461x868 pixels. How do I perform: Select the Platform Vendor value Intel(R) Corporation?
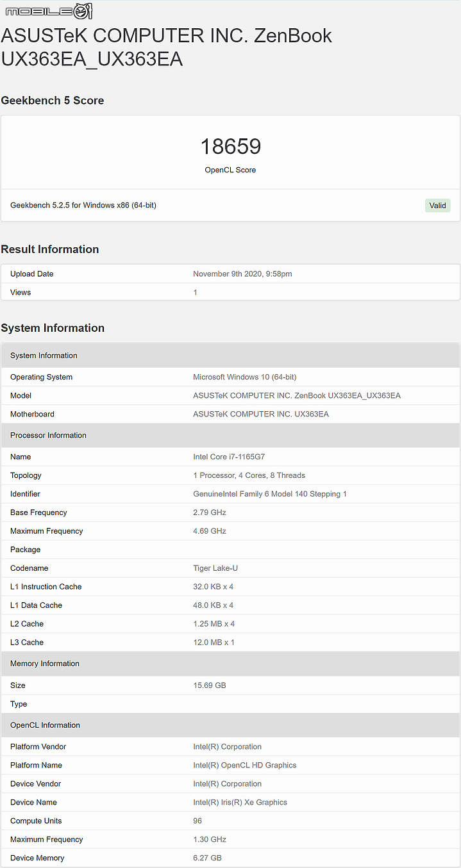[228, 748]
